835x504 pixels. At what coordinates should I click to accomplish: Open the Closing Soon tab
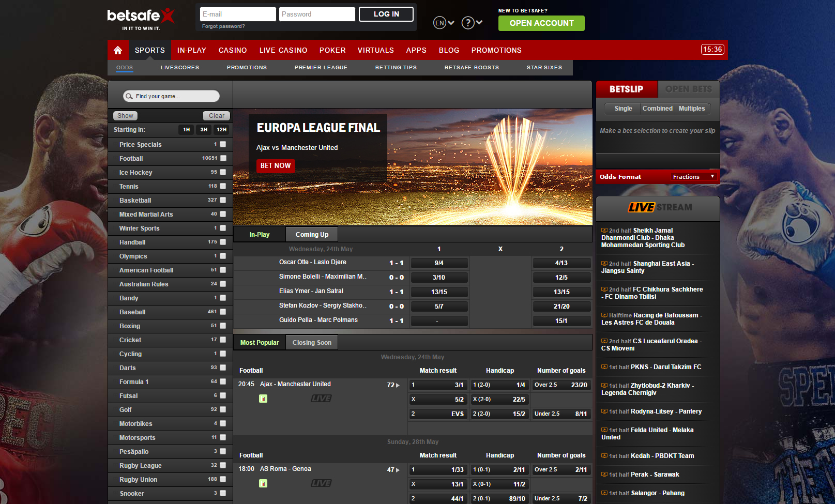click(x=311, y=342)
